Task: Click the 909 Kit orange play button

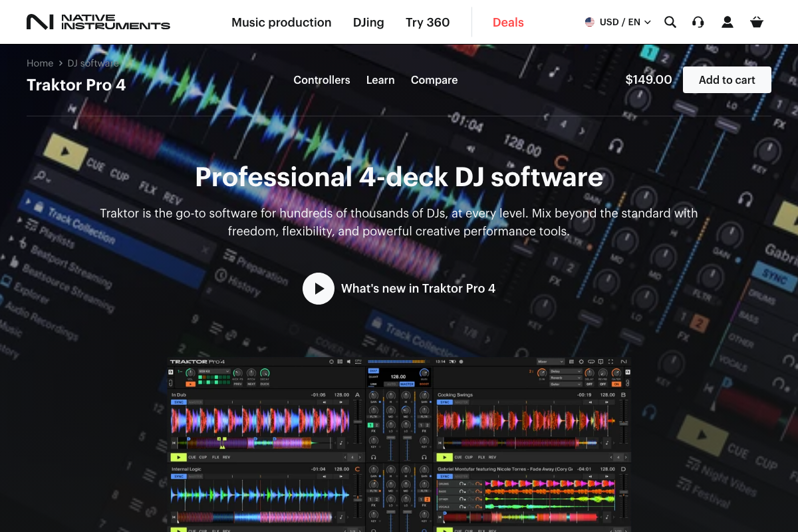Action: tap(190, 384)
